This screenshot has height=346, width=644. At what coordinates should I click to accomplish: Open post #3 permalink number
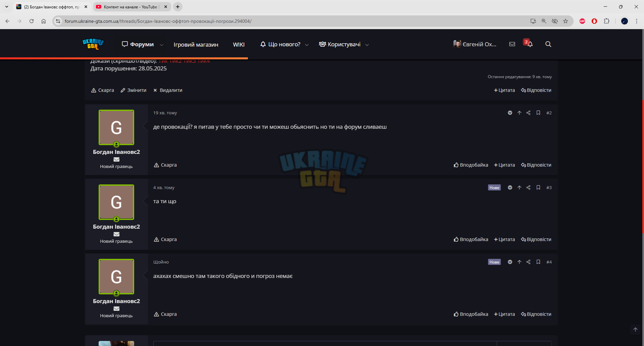(549, 187)
